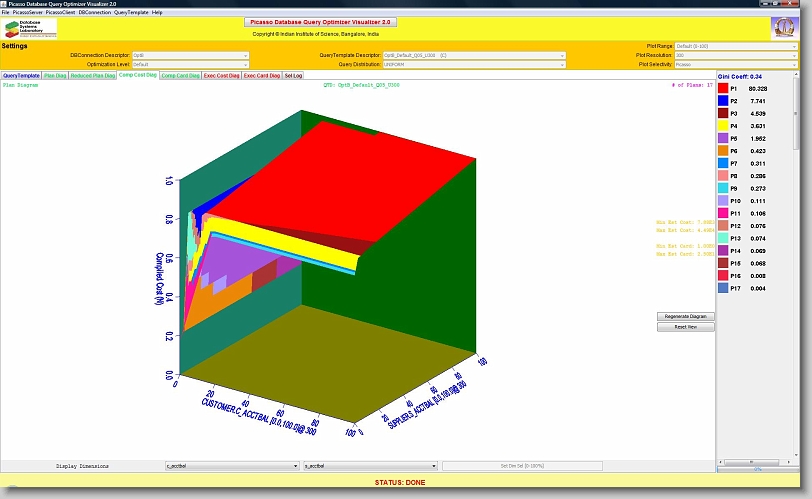
Task: Expand the Optimization Level dropdown
Action: point(189,64)
